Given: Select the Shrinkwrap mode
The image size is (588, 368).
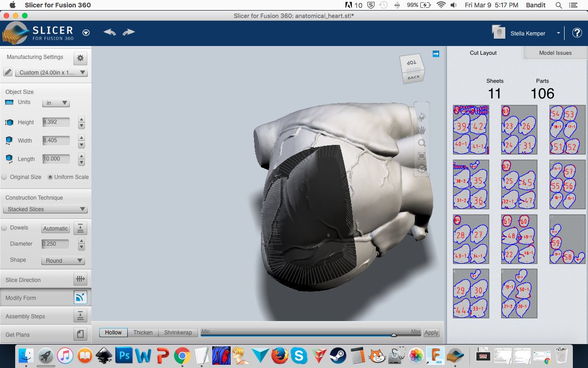Looking at the screenshot, I should [178, 333].
